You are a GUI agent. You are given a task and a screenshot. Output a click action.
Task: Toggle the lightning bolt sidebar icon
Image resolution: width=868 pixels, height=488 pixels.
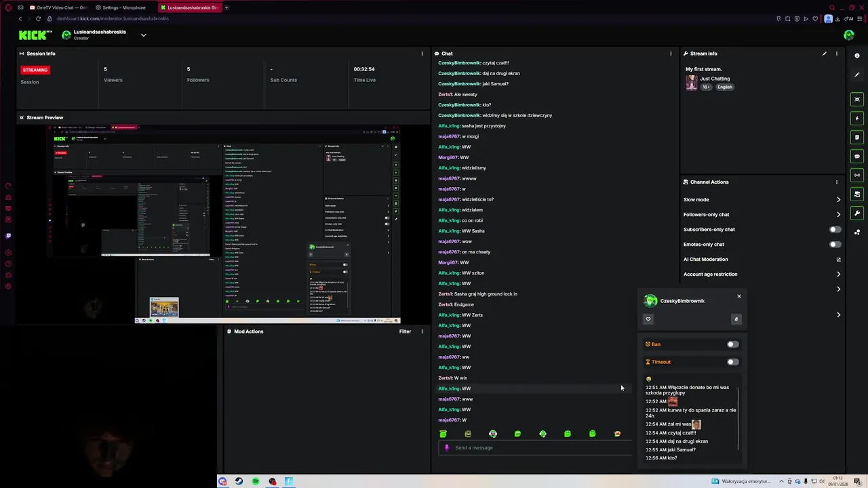857,119
